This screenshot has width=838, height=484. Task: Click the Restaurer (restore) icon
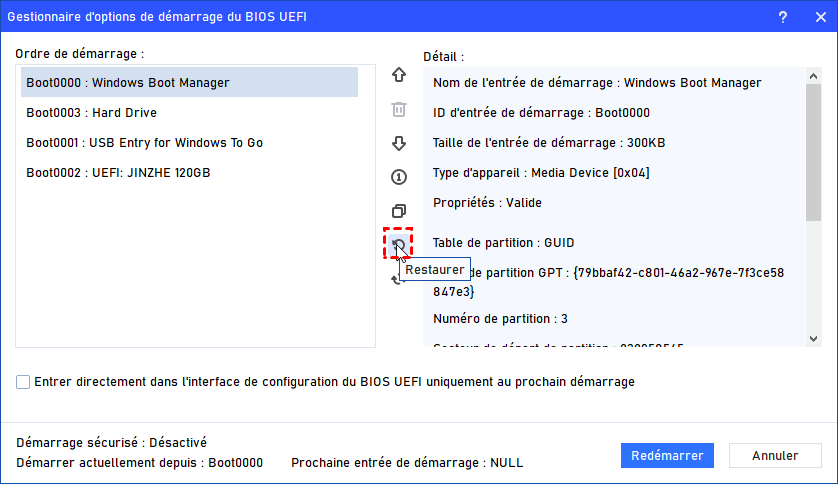(399, 244)
